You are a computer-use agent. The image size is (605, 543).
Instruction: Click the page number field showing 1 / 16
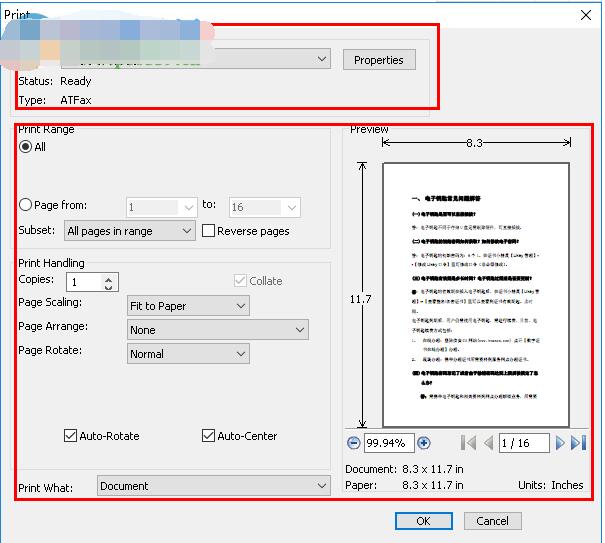click(x=524, y=443)
